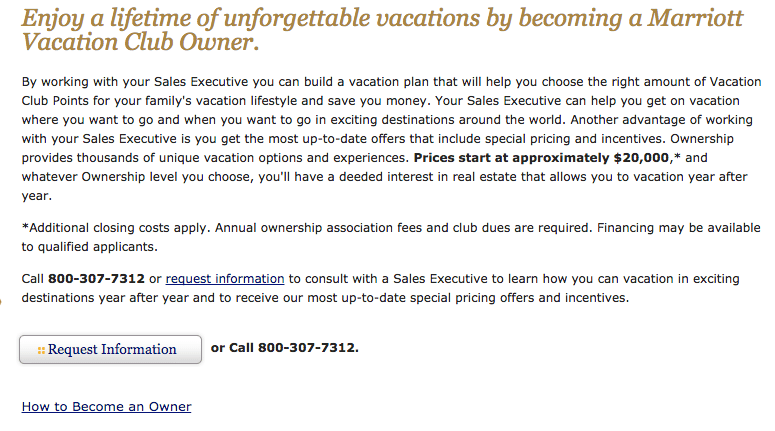Click the Request Information button

pyautogui.click(x=111, y=349)
